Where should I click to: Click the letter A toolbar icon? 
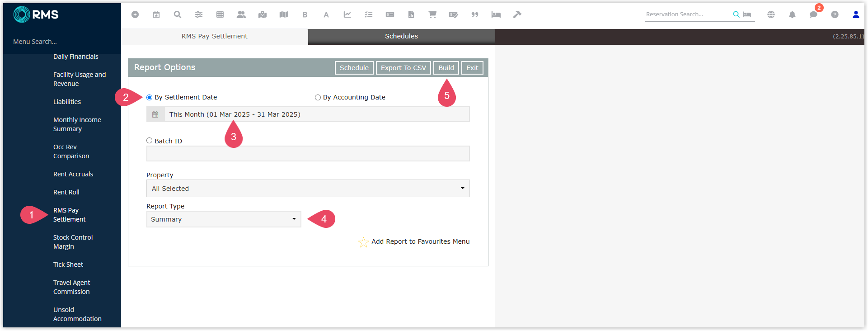tap(326, 14)
